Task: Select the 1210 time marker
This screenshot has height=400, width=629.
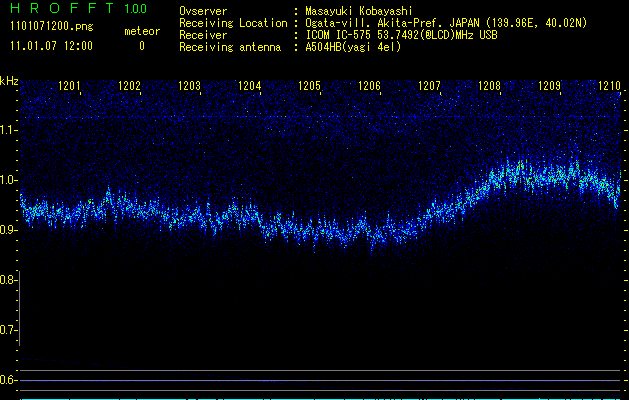Action: point(609,87)
